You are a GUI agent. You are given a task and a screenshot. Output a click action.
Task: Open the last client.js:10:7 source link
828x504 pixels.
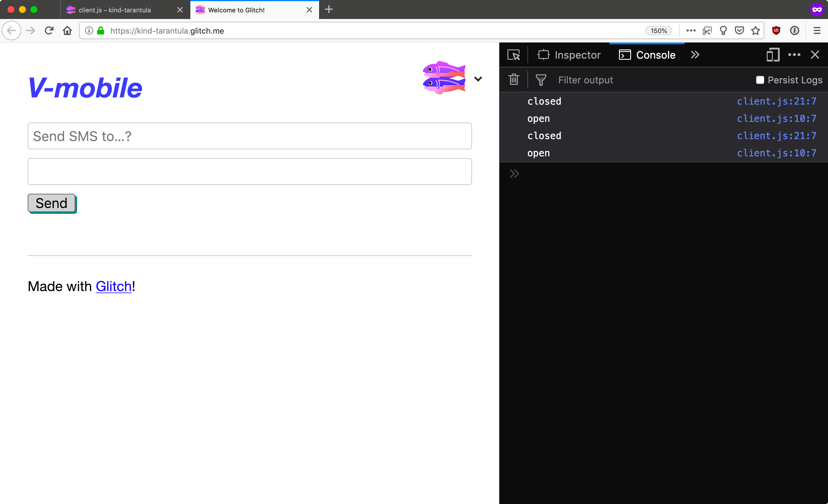[x=776, y=153]
